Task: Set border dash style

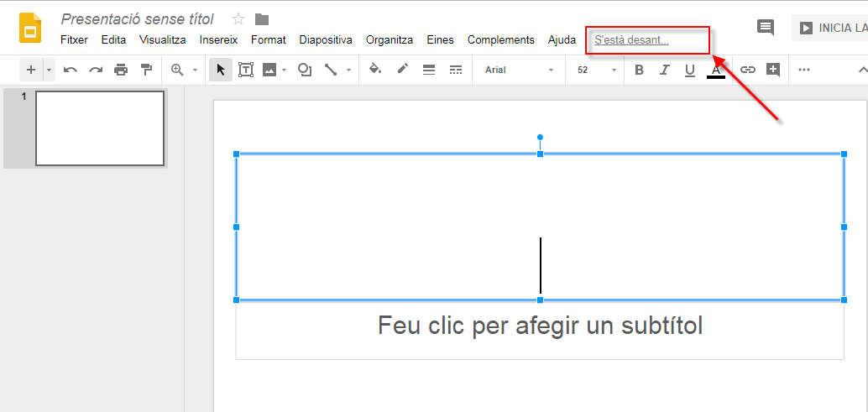Action: (x=456, y=70)
